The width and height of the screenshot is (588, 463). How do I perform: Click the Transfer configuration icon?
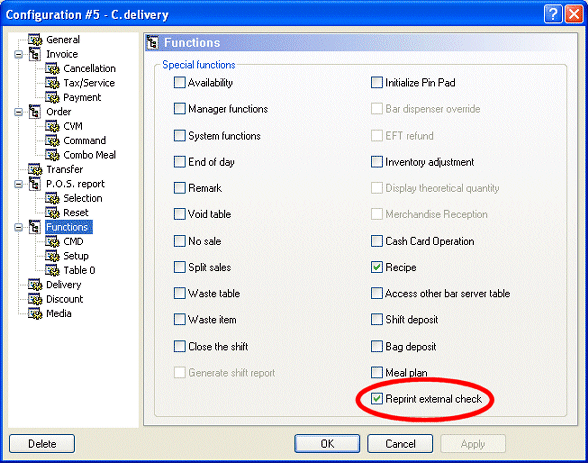(35, 169)
